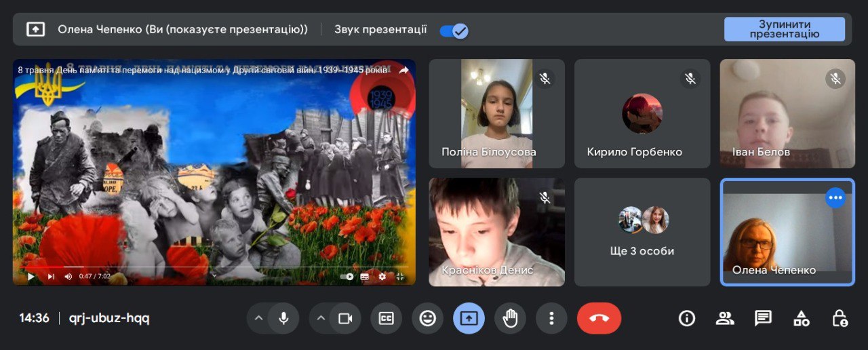868x350 pixels.
Task: Toggle the Звук презентації switch
Action: [454, 31]
